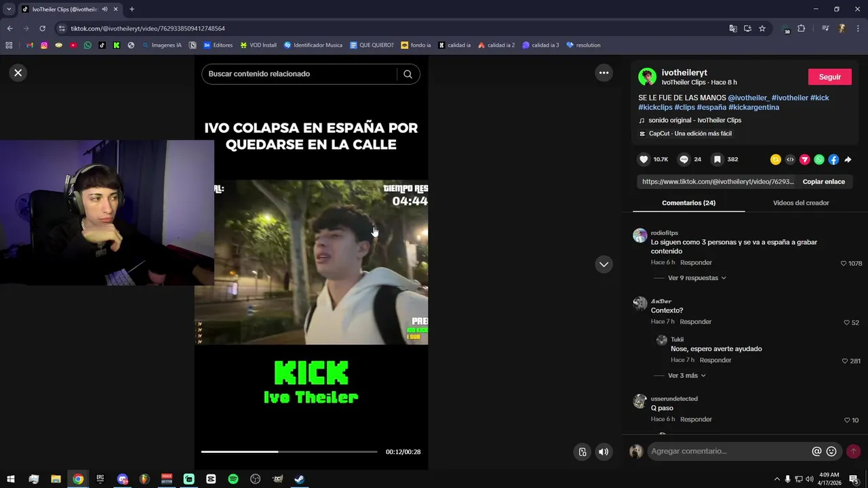The width and height of the screenshot is (868, 488).
Task: Open VOD Install bookmark
Action: (x=258, y=45)
